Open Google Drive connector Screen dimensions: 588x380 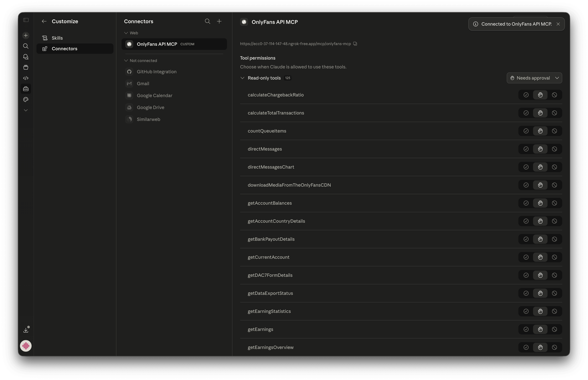(174, 107)
